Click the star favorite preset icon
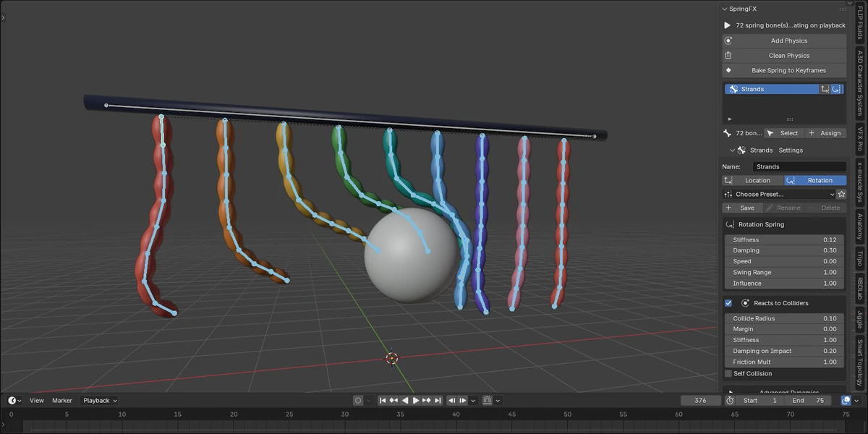This screenshot has width=868, height=434. (841, 194)
